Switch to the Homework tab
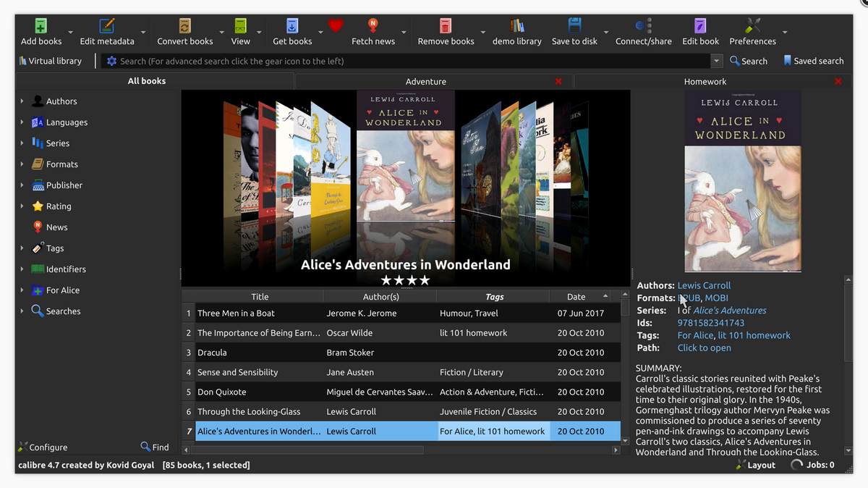 (x=705, y=82)
